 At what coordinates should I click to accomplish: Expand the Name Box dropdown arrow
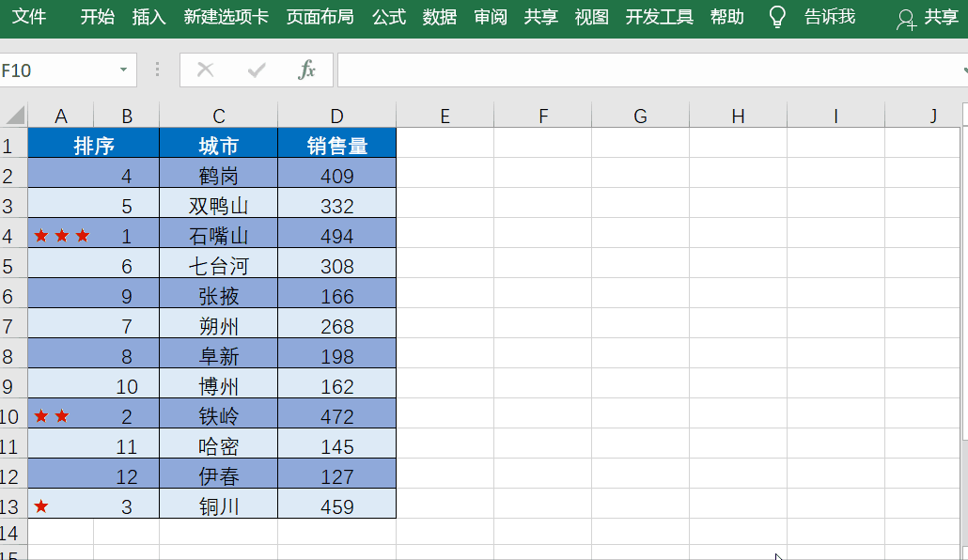pos(123,70)
